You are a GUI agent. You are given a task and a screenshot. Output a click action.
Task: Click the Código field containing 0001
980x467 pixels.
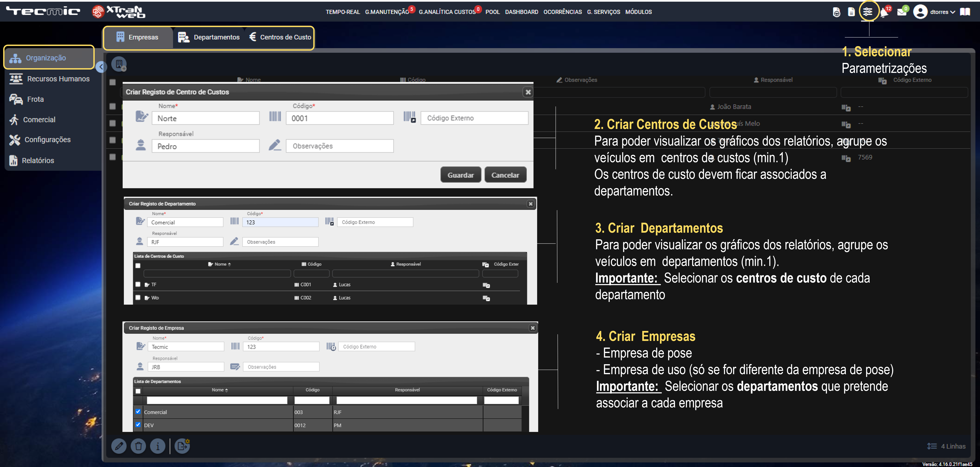(339, 118)
